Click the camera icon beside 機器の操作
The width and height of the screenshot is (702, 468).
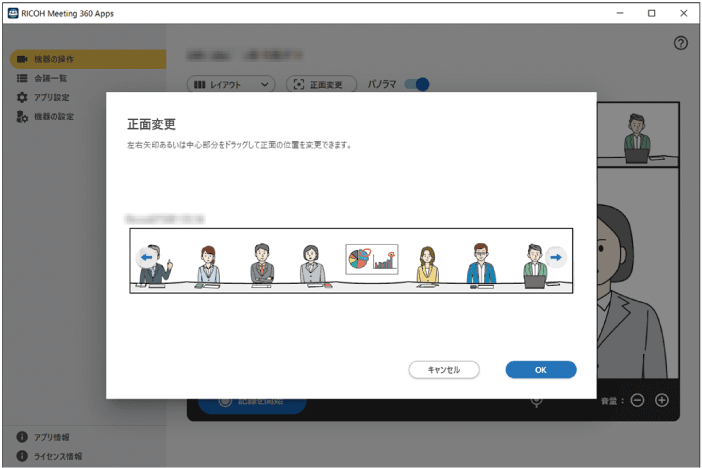[x=22, y=59]
